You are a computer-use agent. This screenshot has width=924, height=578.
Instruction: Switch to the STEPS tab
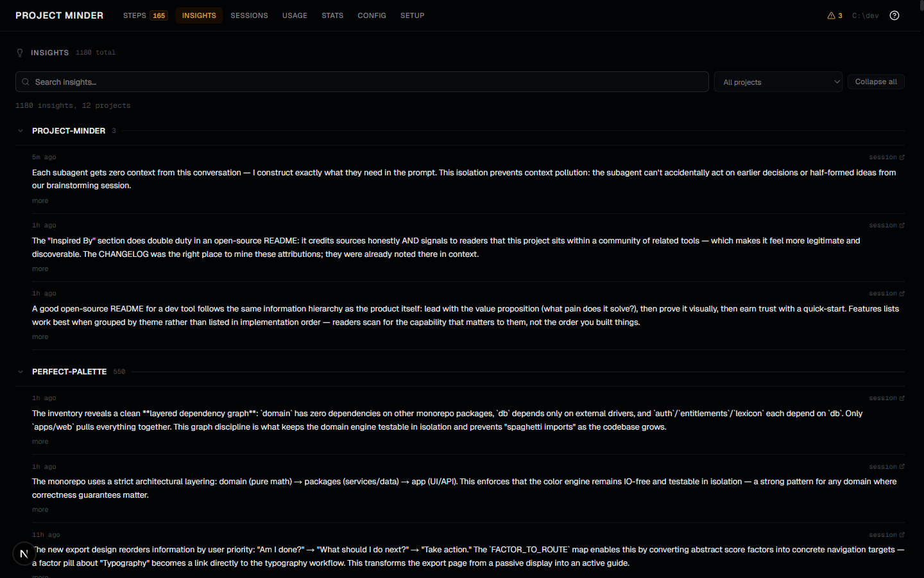pyautogui.click(x=133, y=15)
